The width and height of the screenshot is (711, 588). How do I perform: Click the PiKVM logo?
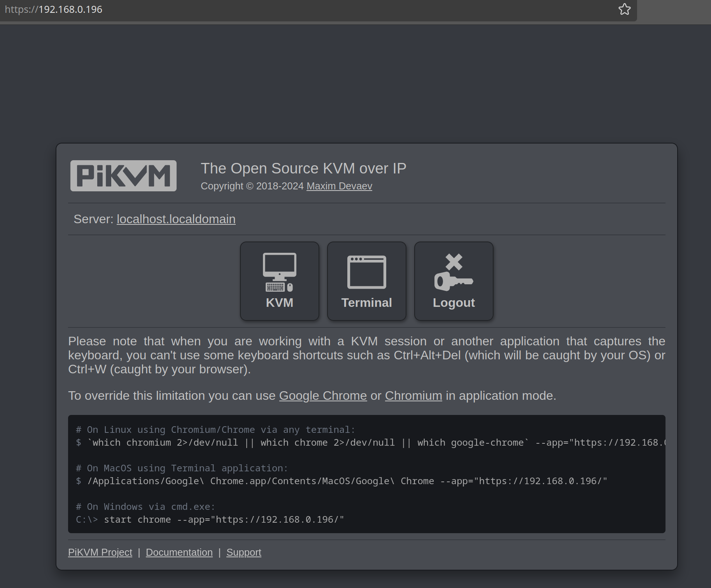123,176
